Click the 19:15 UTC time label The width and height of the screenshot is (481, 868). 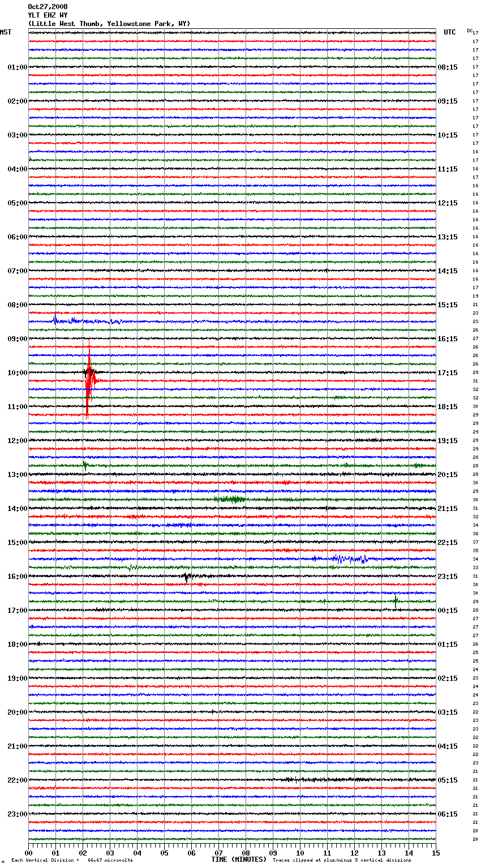[448, 441]
